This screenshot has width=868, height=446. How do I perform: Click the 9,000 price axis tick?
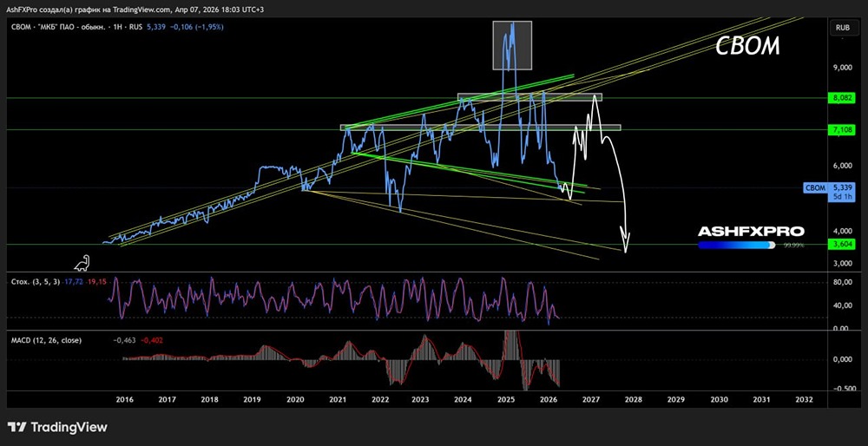tap(844, 68)
